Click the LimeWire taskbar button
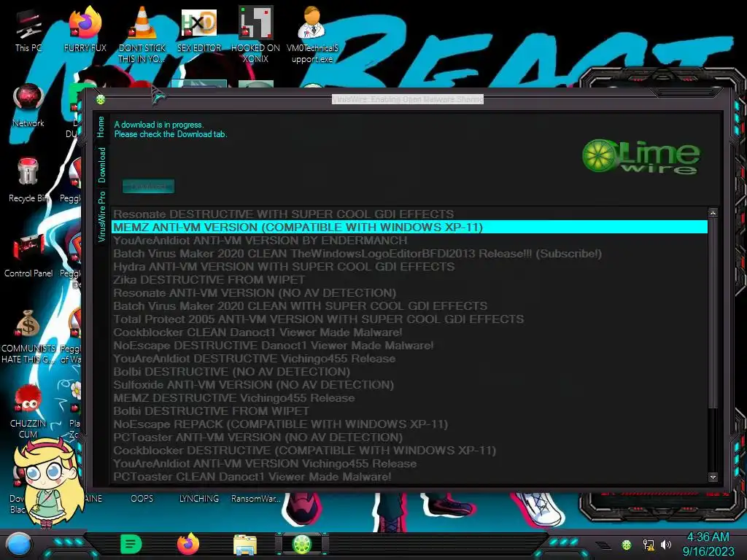 (301, 544)
